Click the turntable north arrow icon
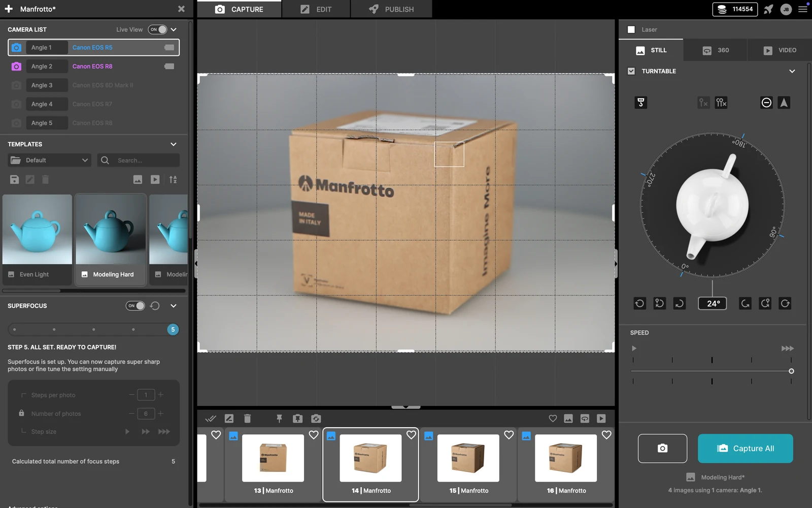This screenshot has width=812, height=508. (784, 103)
